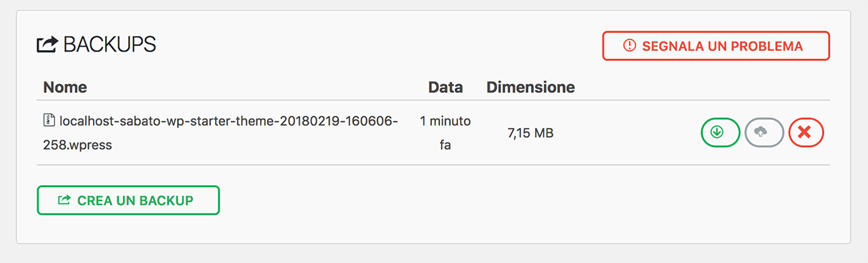868x263 pixels.
Task: Click the archive file icon beside localhost-sabato
Action: 48,121
